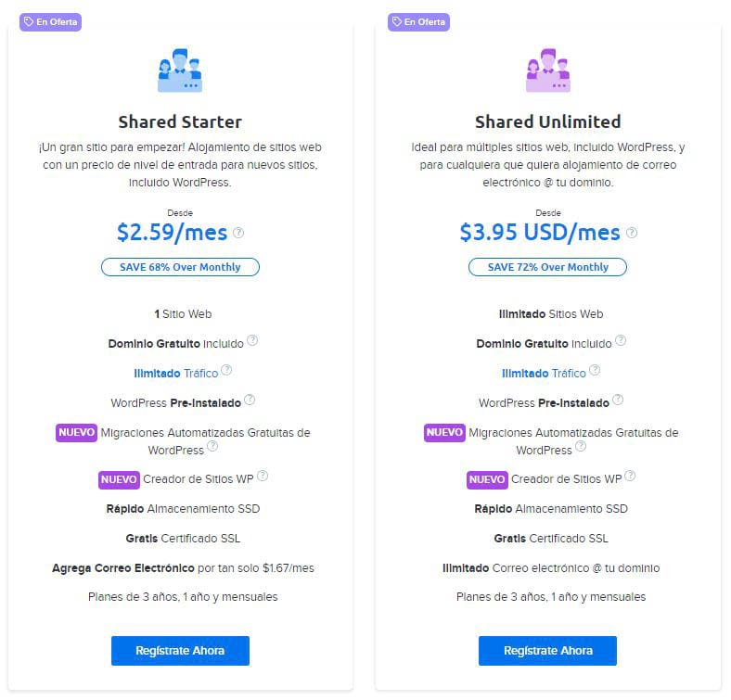Click Tráfico help icon in Shared Unlimited
The height and width of the screenshot is (700, 731).
595,371
